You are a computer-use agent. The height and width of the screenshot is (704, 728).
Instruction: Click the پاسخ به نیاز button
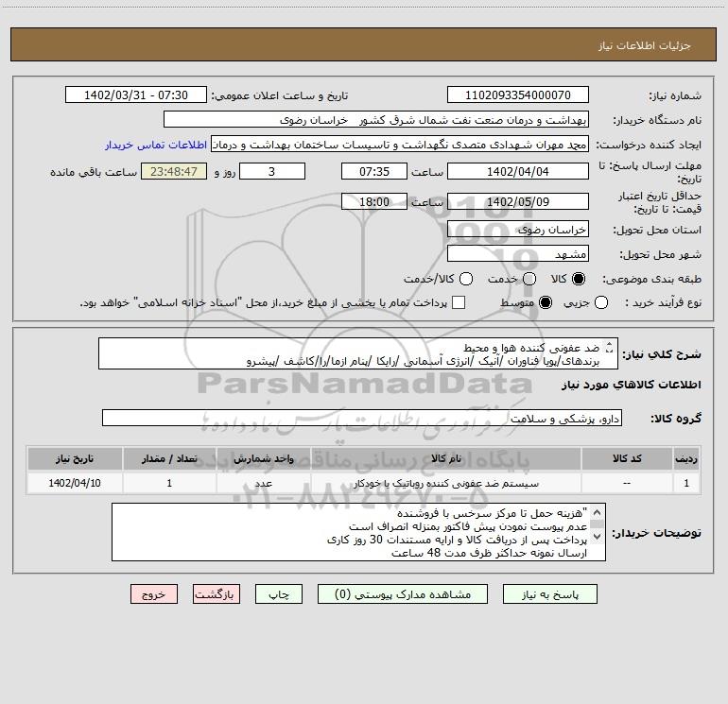pos(549,594)
